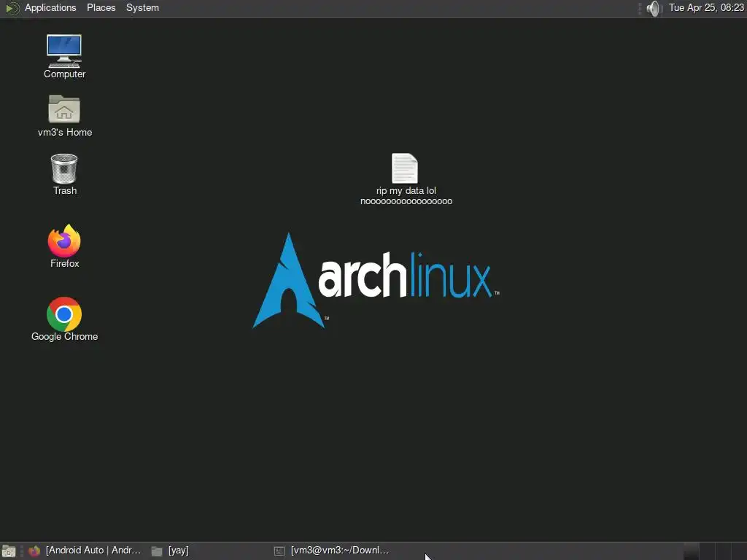Select the Firefox desktop icon
The width and height of the screenshot is (747, 560).
tap(64, 241)
